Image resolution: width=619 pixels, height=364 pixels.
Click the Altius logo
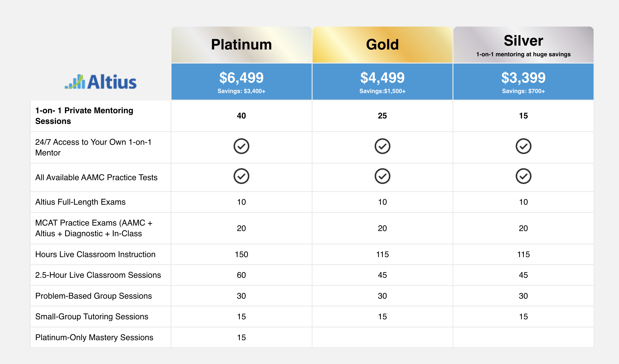click(x=100, y=82)
